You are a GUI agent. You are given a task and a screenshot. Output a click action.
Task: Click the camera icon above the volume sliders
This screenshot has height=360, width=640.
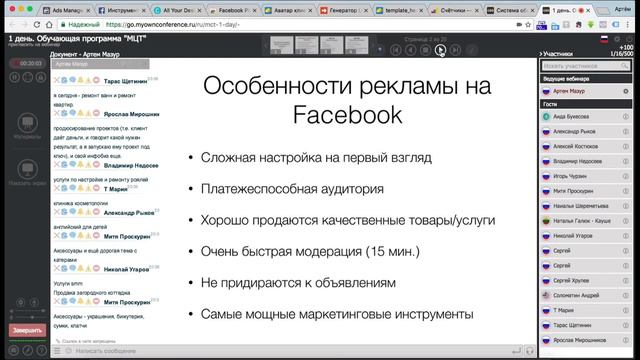click(20, 302)
